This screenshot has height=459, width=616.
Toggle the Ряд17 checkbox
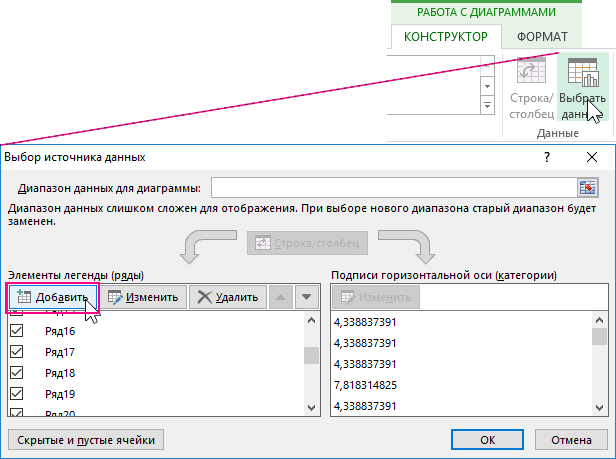(x=17, y=352)
